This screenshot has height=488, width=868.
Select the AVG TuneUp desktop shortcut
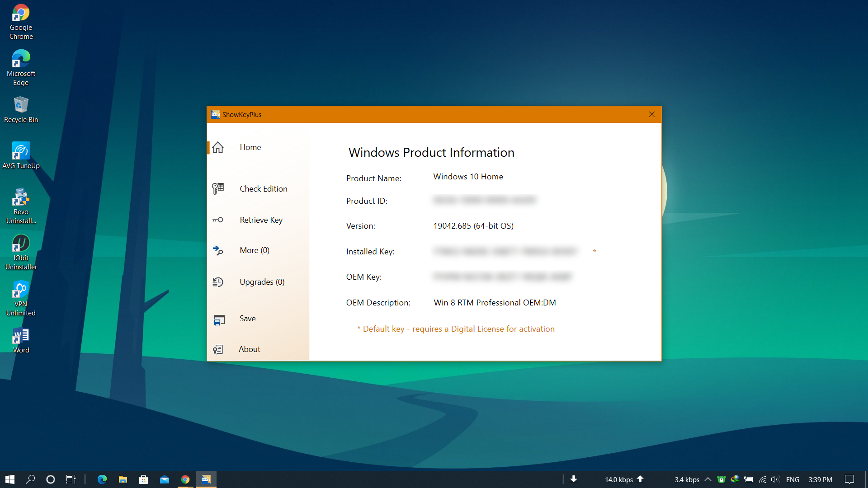click(x=21, y=156)
